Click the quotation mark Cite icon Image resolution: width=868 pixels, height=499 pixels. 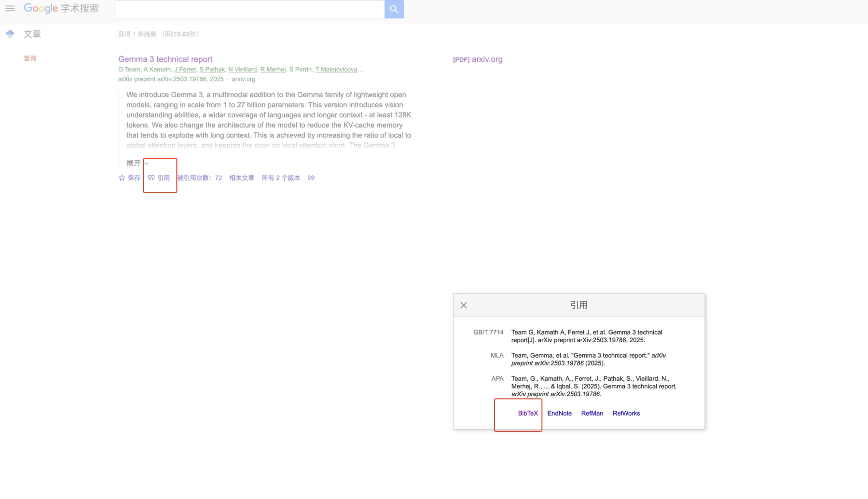(x=151, y=177)
